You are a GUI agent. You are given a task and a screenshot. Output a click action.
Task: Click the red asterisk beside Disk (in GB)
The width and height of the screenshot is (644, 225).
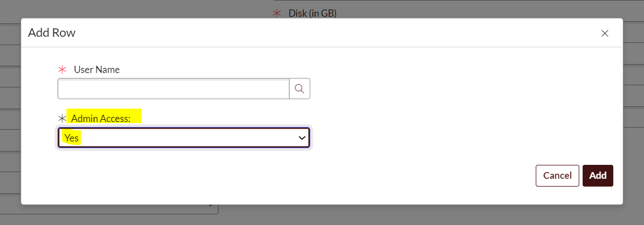pos(277,13)
